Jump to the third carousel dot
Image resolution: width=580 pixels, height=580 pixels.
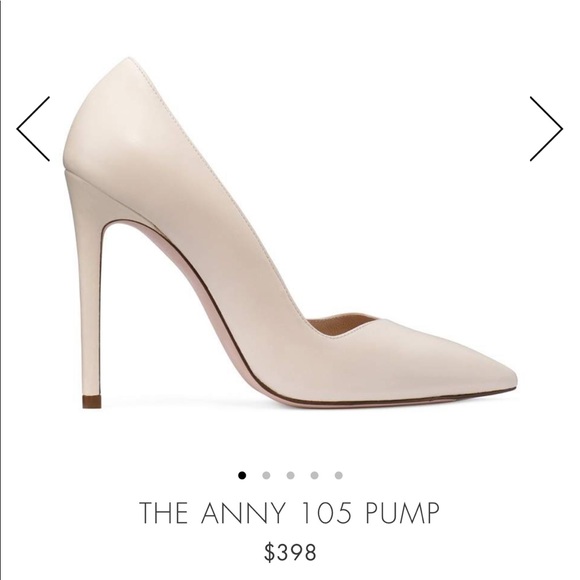pos(290,475)
